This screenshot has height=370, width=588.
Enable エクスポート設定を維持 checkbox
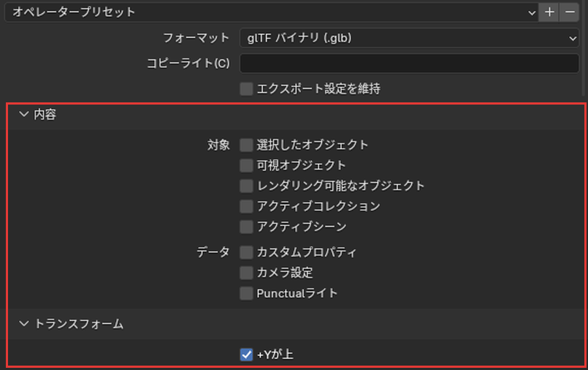click(246, 89)
